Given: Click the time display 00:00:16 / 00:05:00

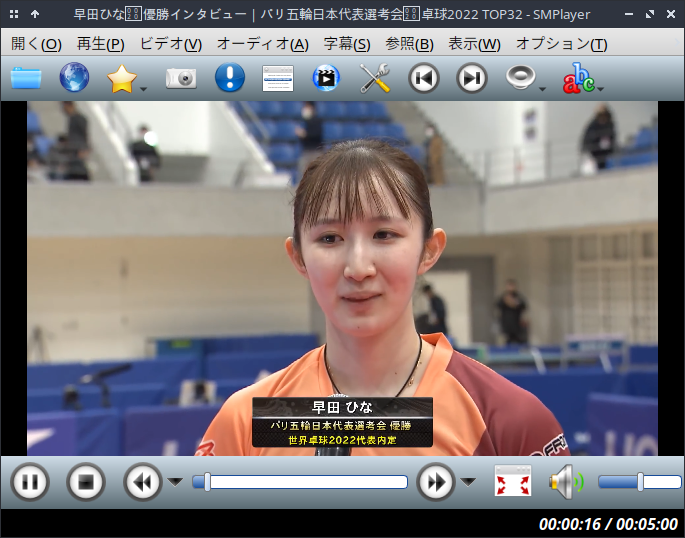Looking at the screenshot, I should [608, 524].
